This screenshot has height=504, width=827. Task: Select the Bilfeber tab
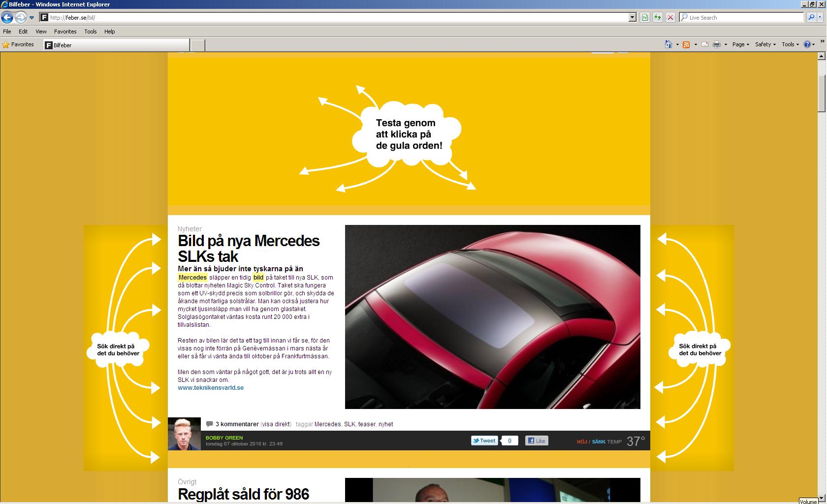click(117, 45)
